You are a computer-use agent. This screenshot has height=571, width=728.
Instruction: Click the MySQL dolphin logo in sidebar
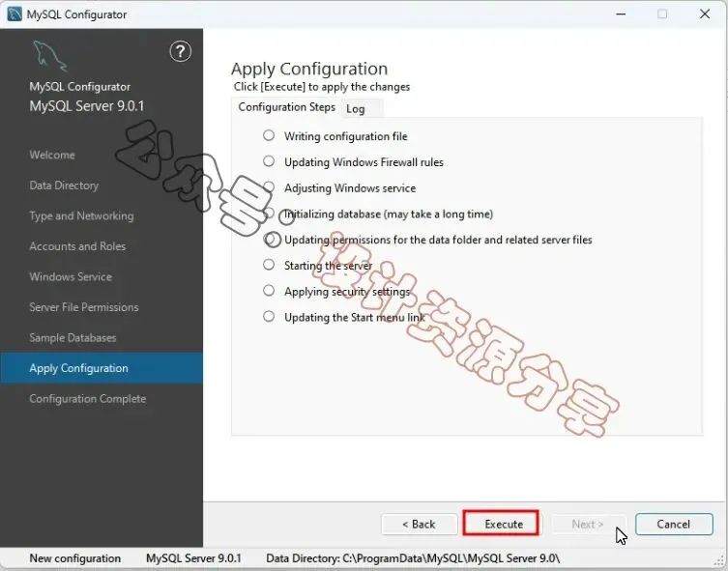pos(49,57)
